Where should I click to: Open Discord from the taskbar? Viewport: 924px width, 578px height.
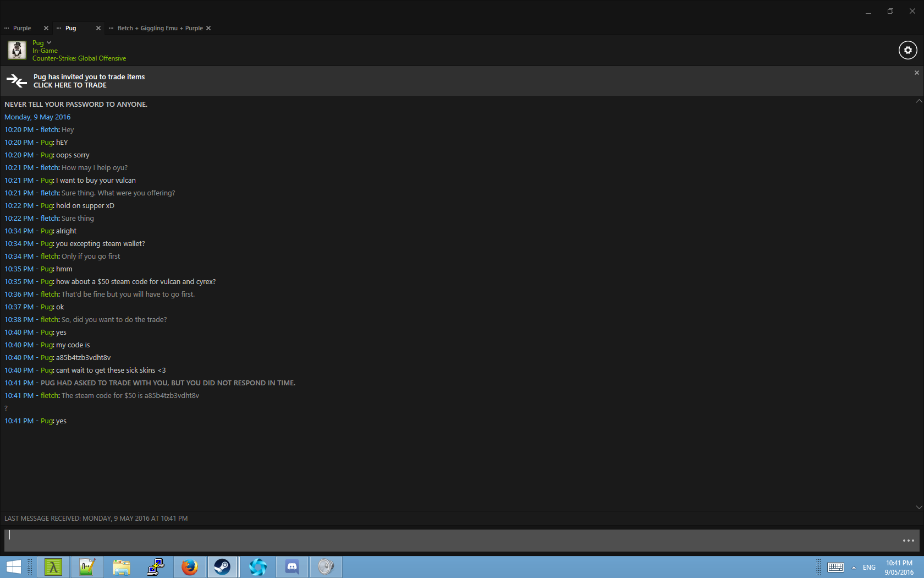(x=292, y=567)
